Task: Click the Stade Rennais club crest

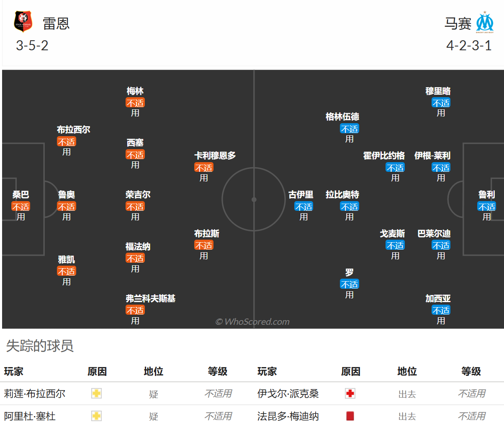Action: [x=23, y=22]
